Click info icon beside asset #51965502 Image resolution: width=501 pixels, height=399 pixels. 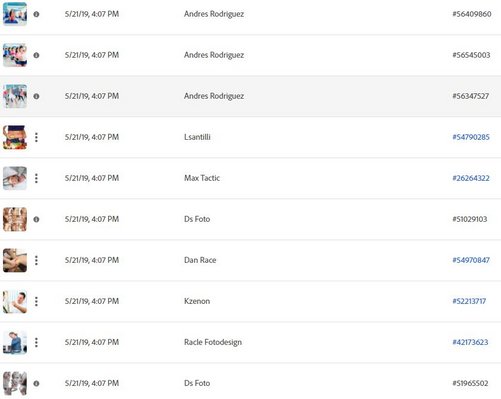36,383
